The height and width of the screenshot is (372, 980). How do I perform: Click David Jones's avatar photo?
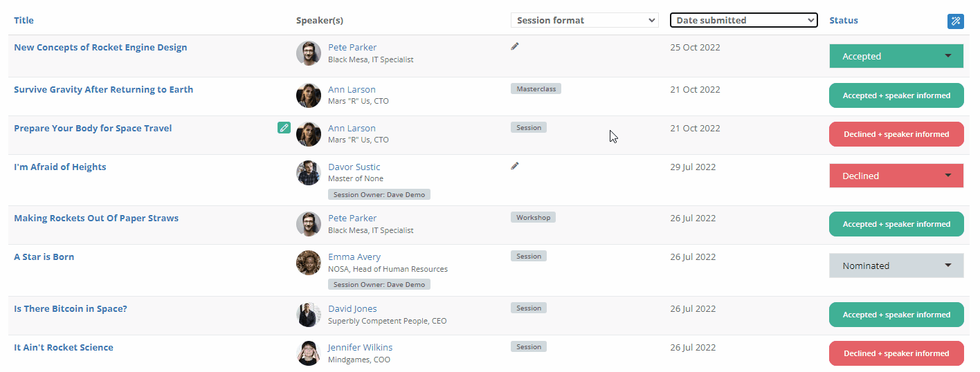click(309, 315)
